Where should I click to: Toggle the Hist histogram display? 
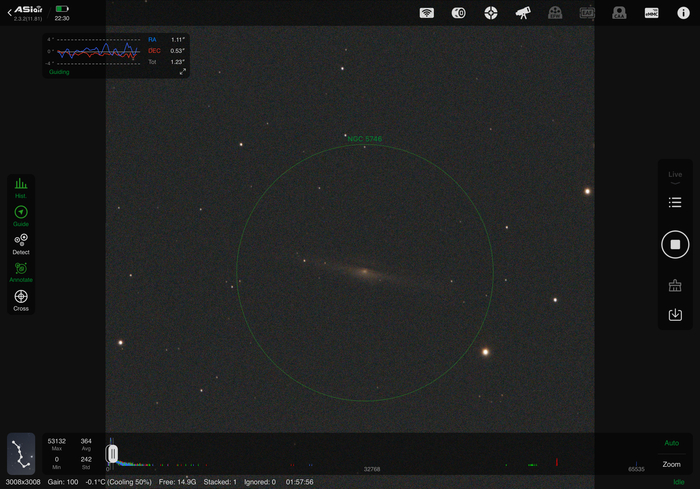[x=21, y=187]
